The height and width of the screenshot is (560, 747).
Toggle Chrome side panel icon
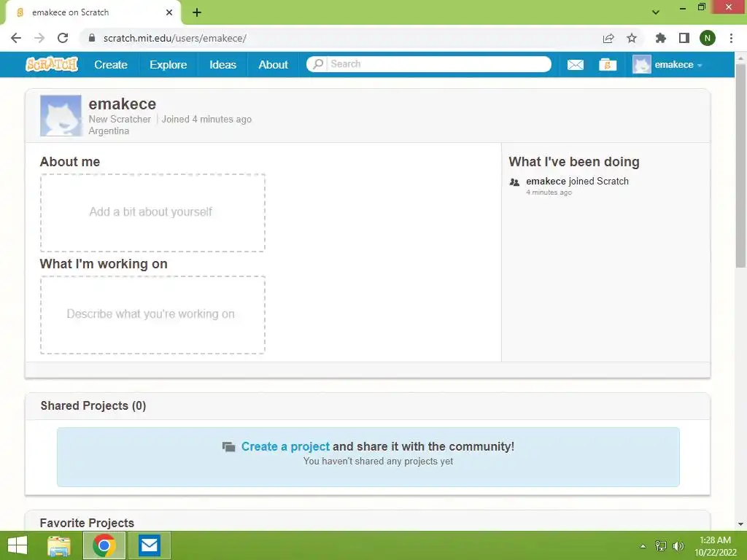pos(684,38)
